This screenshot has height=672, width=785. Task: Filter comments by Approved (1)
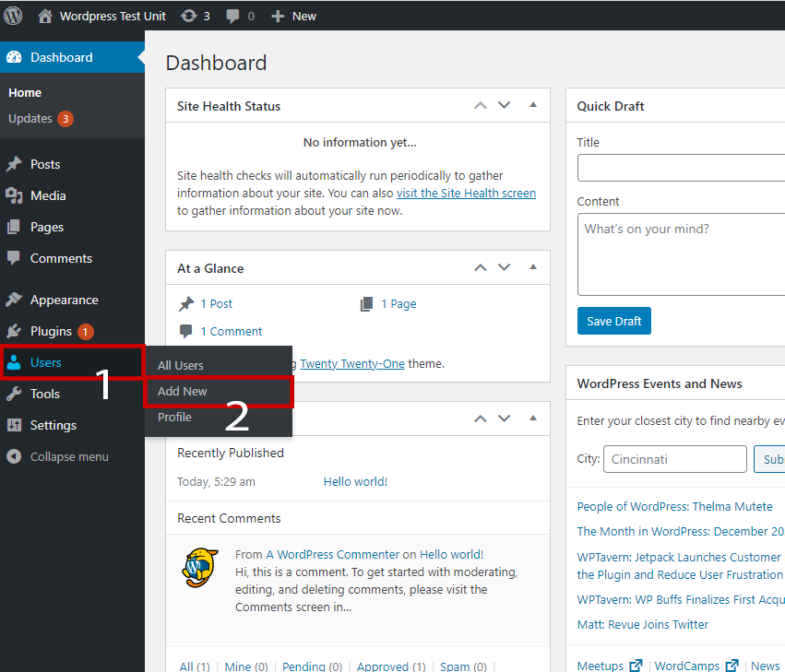coord(391,666)
